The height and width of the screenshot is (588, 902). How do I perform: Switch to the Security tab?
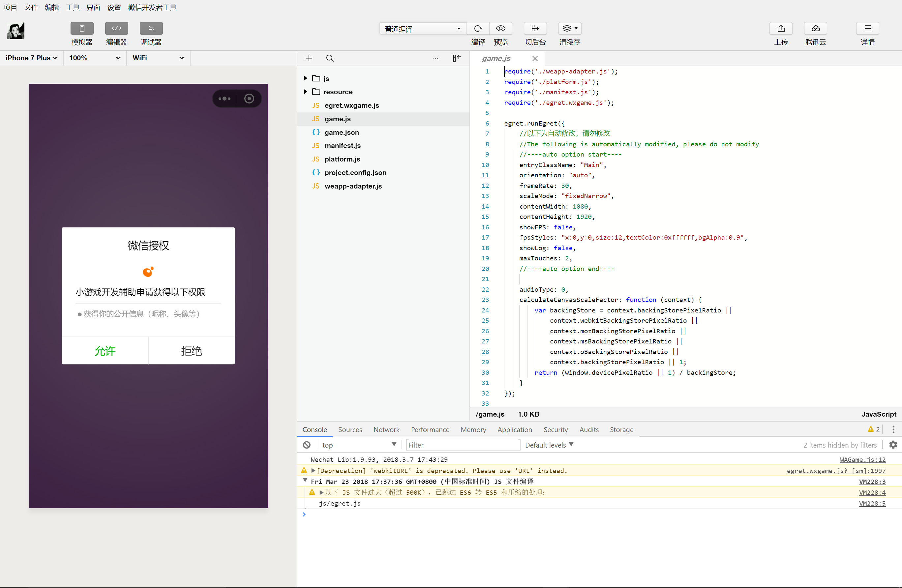tap(556, 430)
